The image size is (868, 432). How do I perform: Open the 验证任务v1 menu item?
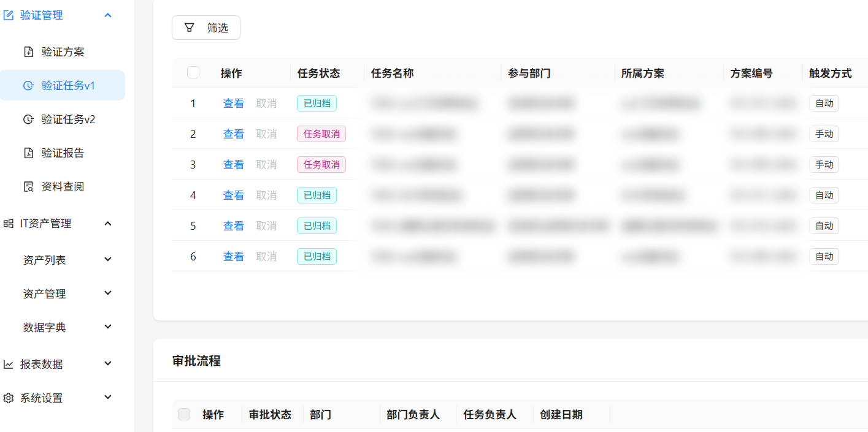[x=68, y=86]
